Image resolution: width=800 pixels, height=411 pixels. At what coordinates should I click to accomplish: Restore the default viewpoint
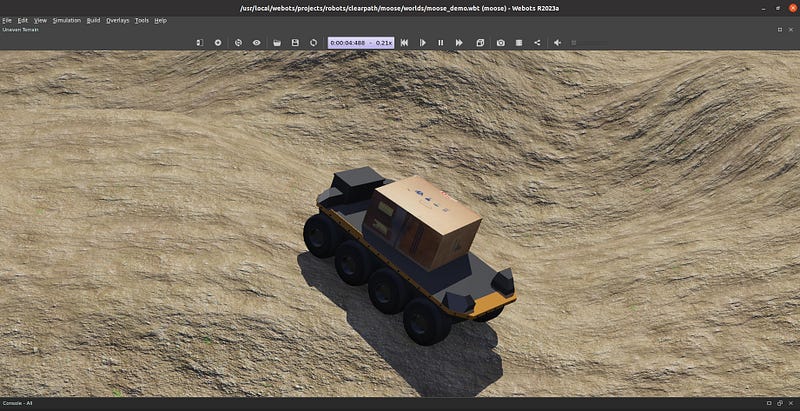tap(238, 43)
